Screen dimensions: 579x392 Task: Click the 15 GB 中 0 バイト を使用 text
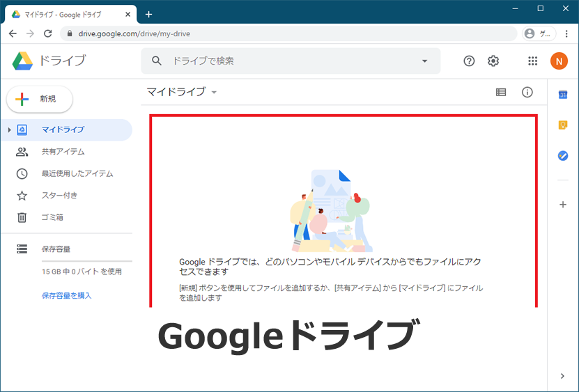point(82,272)
